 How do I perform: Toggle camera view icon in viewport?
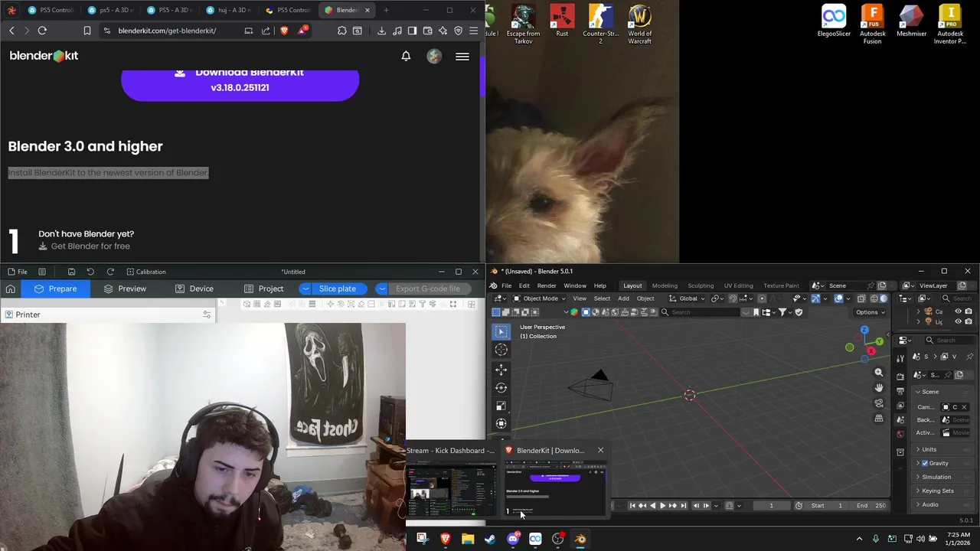pyautogui.click(x=879, y=403)
